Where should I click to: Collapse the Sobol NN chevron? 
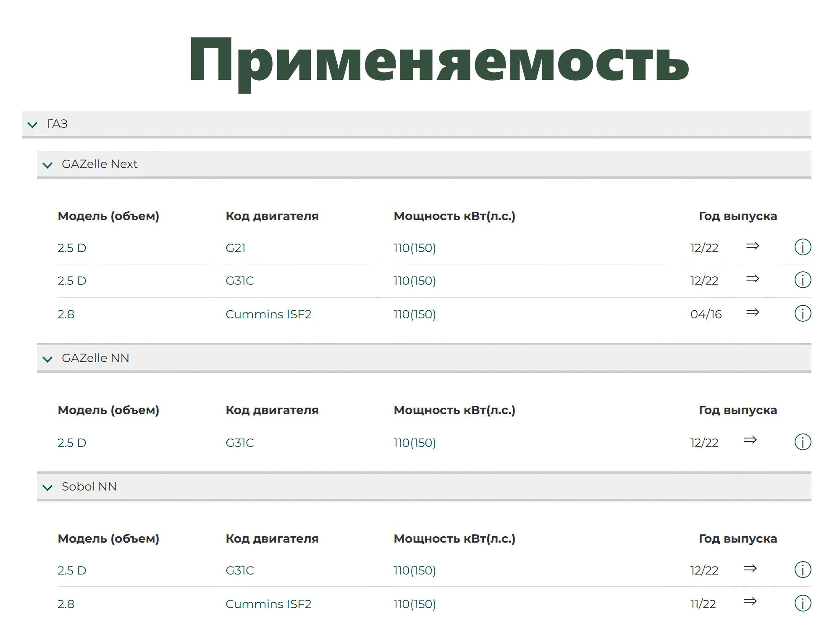pos(47,488)
